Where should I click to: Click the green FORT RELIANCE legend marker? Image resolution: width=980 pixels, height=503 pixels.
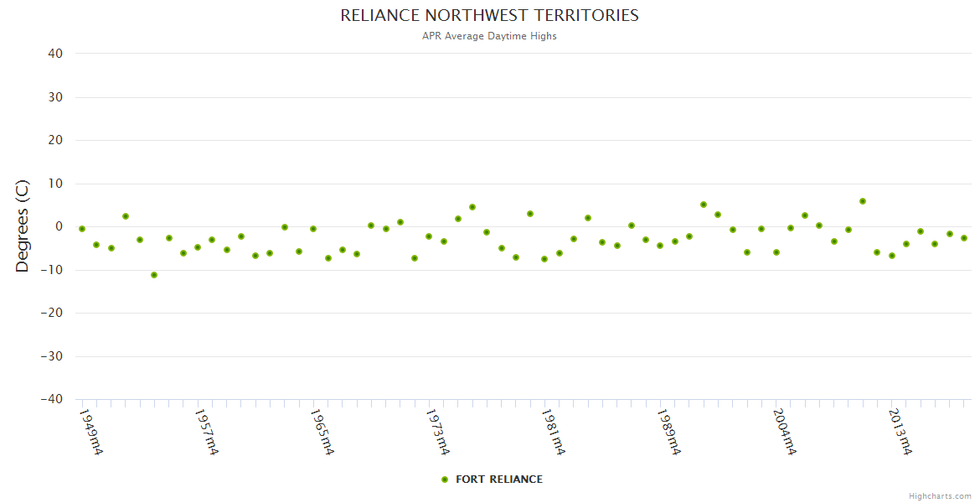click(x=445, y=480)
